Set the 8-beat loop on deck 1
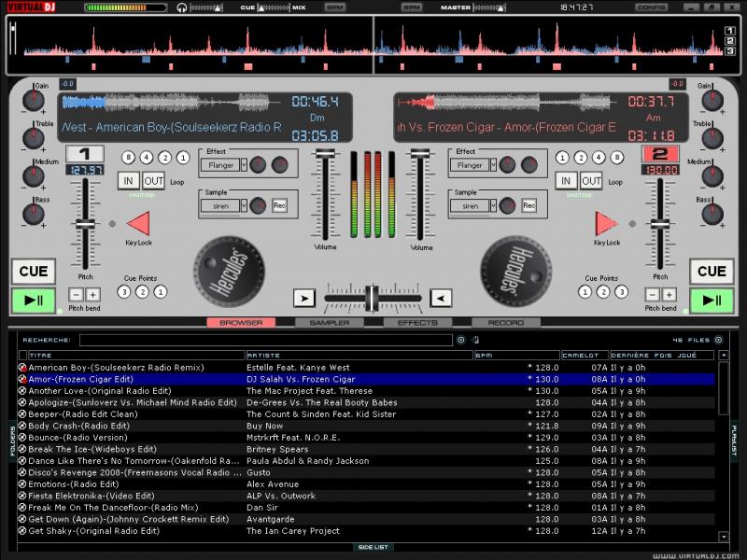Screen dimensions: 747x560 pyautogui.click(x=125, y=158)
